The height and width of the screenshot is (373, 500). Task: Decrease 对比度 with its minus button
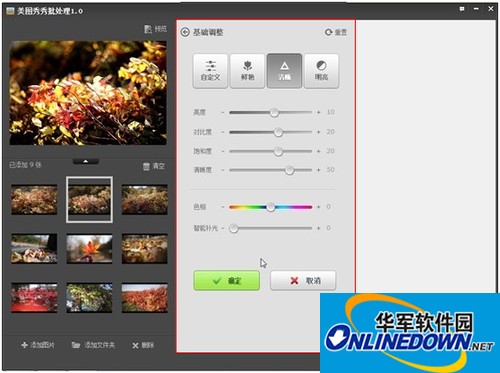(x=223, y=132)
